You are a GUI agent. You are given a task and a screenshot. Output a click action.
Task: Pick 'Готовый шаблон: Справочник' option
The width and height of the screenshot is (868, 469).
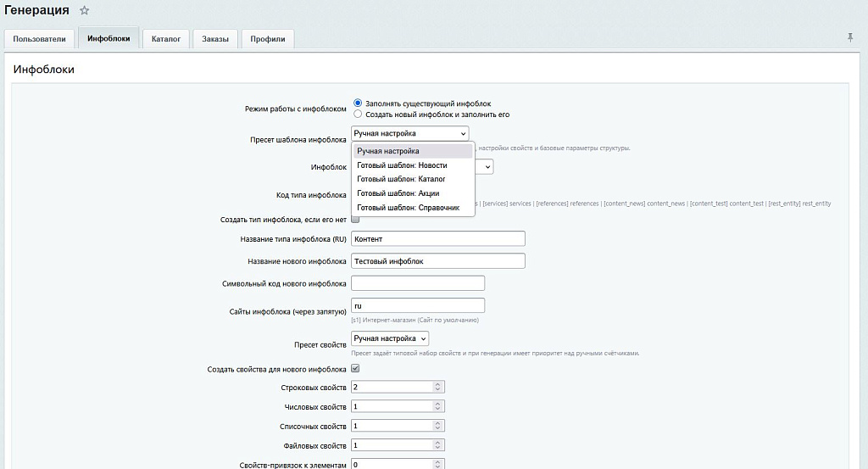pos(408,207)
